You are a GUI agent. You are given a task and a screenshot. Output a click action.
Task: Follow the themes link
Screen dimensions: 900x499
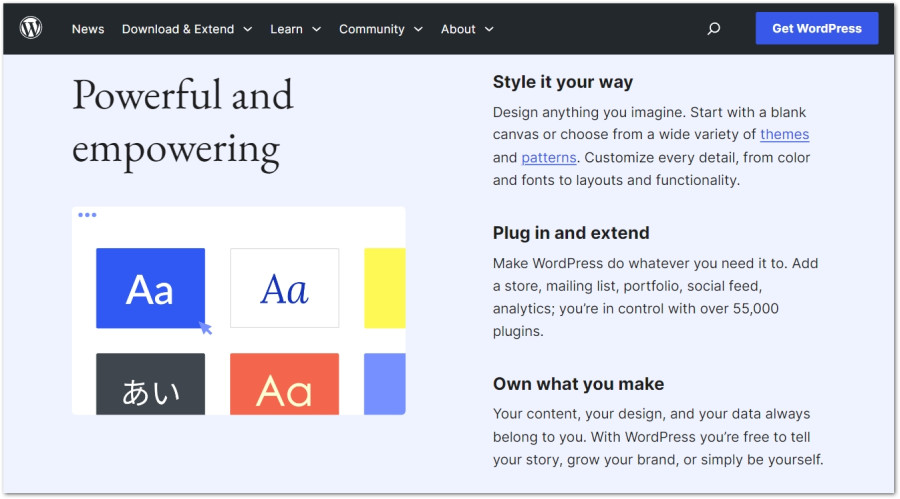click(785, 134)
